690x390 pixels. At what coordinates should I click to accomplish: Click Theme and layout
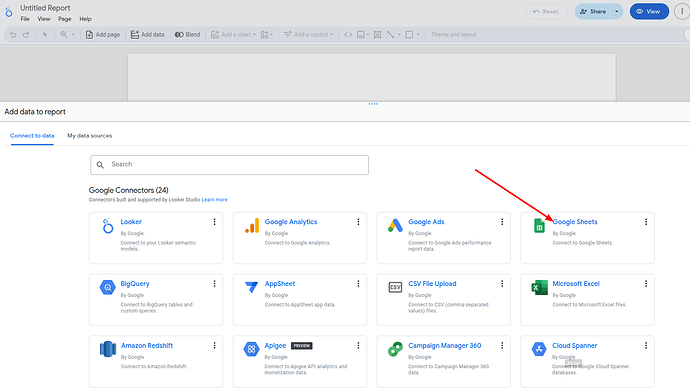[x=454, y=34]
